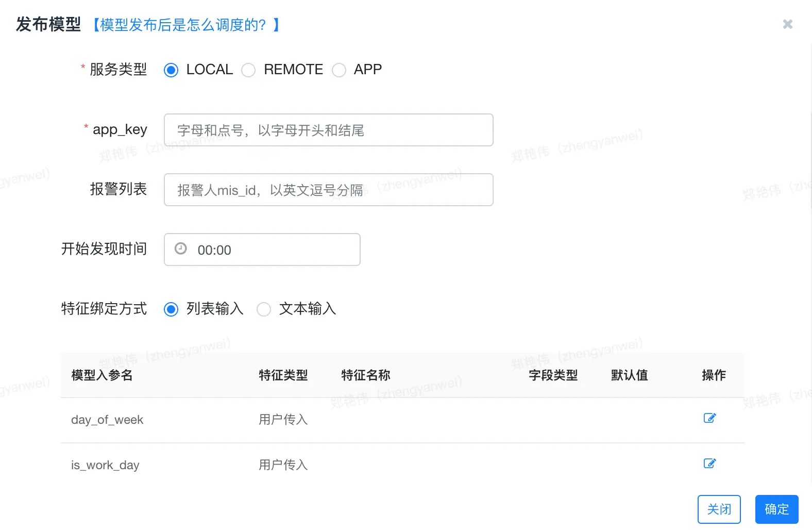Focus the app_key input field

point(328,130)
